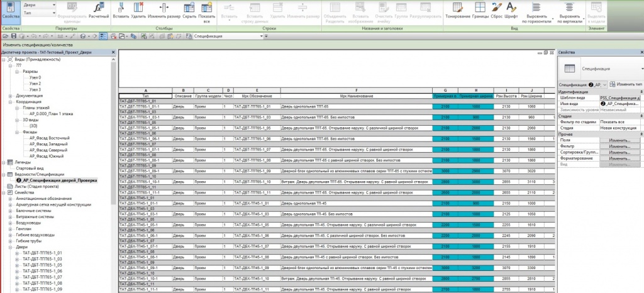Click the Мрк.Обозначение column header
The image size is (644, 293).
pyautogui.click(x=257, y=96)
